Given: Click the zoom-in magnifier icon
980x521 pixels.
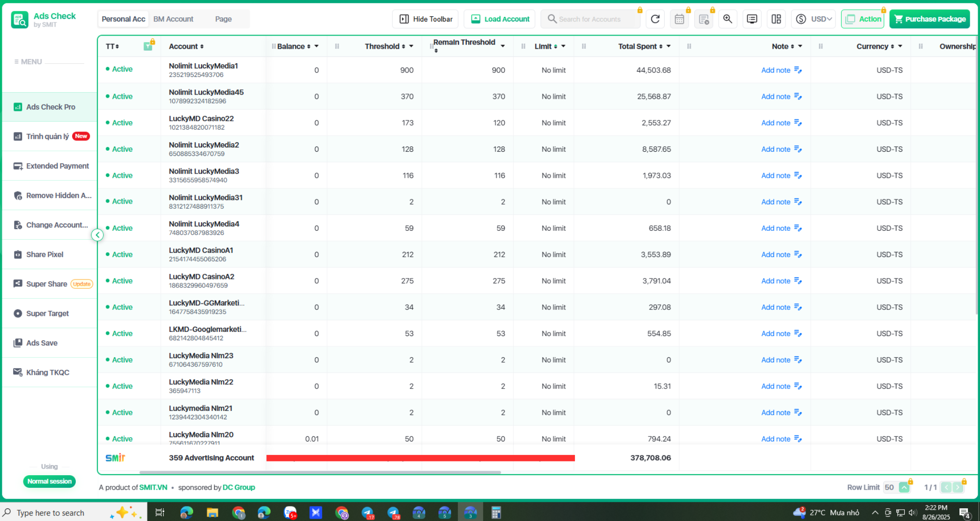Looking at the screenshot, I should coord(728,19).
